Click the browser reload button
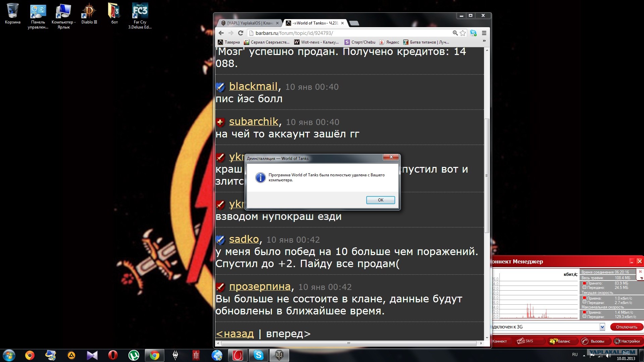Image resolution: width=644 pixels, height=362 pixels. click(x=240, y=33)
